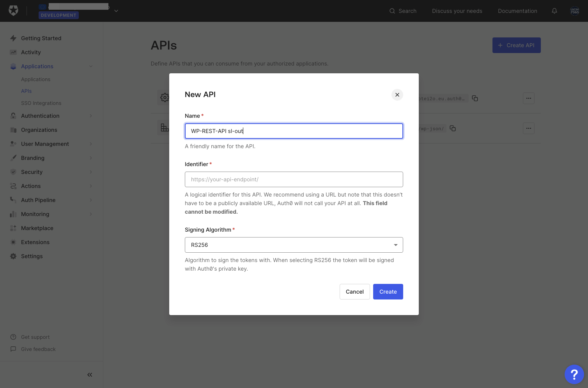588x388 pixels.
Task: Open Settings in sidebar
Action: point(32,256)
